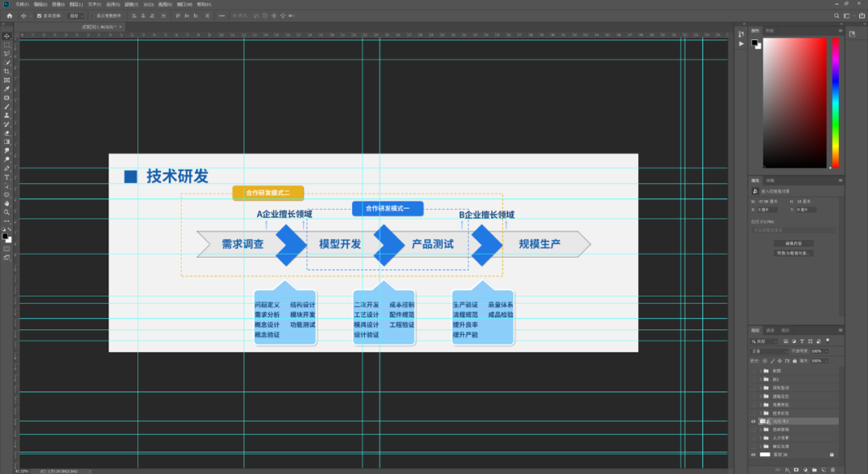Create a new group with folder icon
The width and height of the screenshot is (868, 474).
pos(814,469)
